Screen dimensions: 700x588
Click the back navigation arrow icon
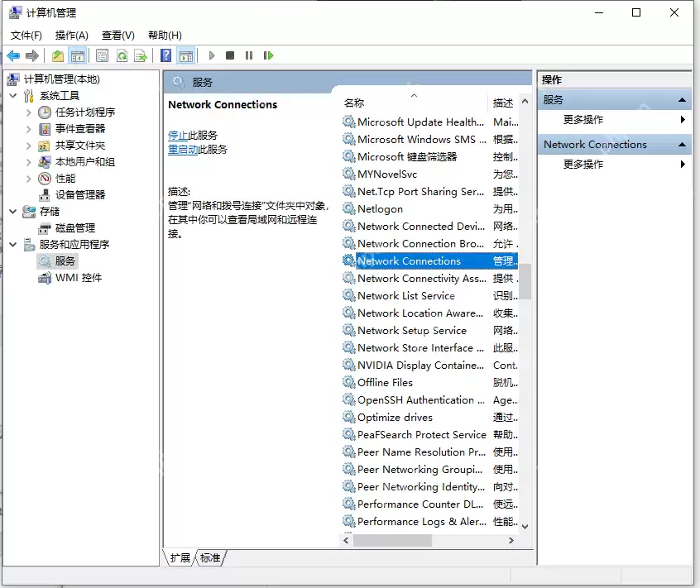pyautogui.click(x=14, y=55)
